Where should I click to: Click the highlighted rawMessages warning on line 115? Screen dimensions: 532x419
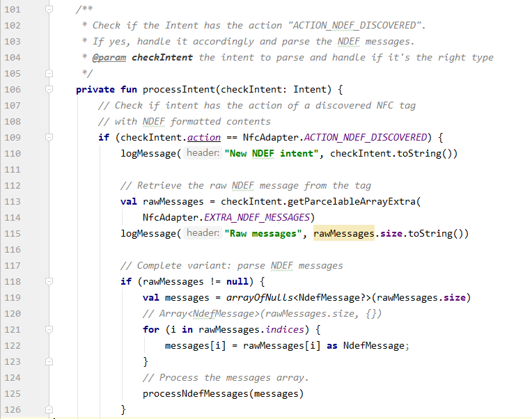pyautogui.click(x=344, y=233)
